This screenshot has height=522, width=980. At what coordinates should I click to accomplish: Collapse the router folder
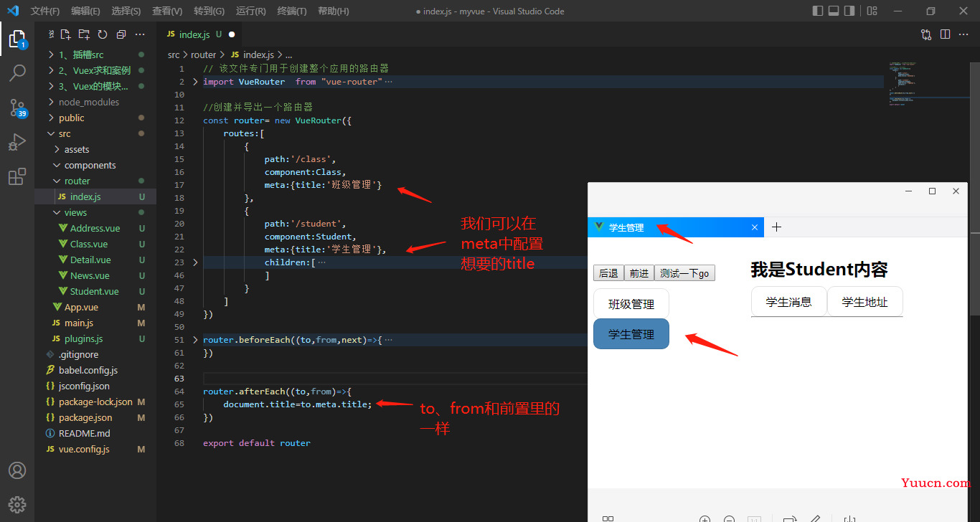click(95, 181)
